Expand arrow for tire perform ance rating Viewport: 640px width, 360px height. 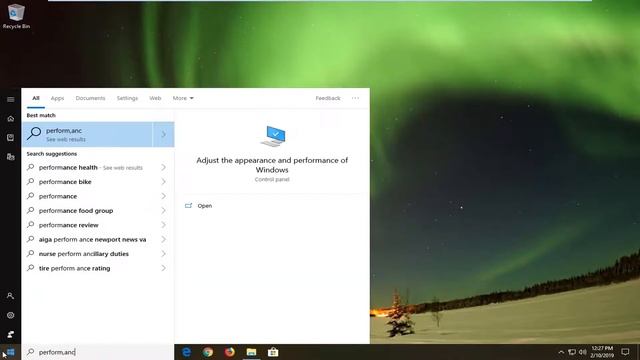tap(163, 268)
